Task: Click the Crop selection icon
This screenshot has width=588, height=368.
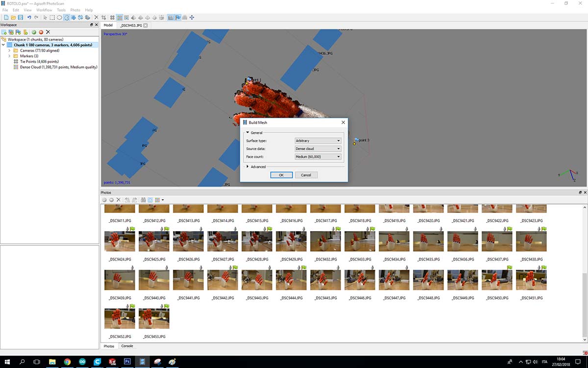Action: 103,17
